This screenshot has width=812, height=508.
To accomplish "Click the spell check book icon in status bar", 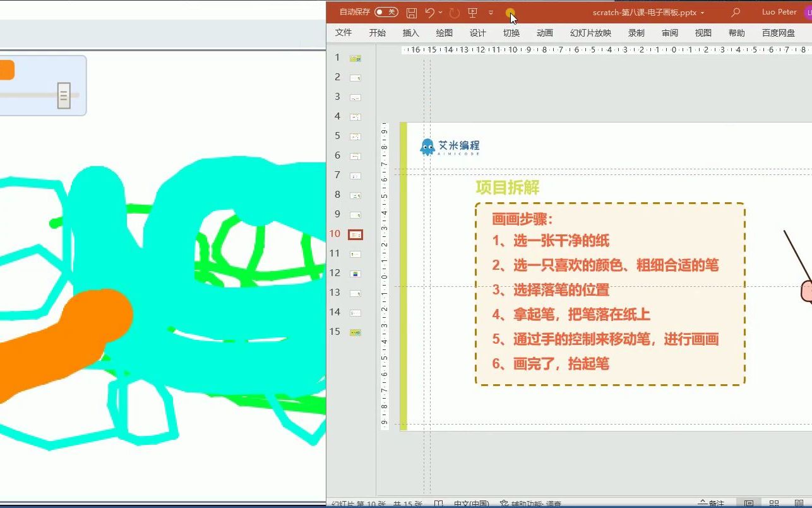I will (x=438, y=503).
